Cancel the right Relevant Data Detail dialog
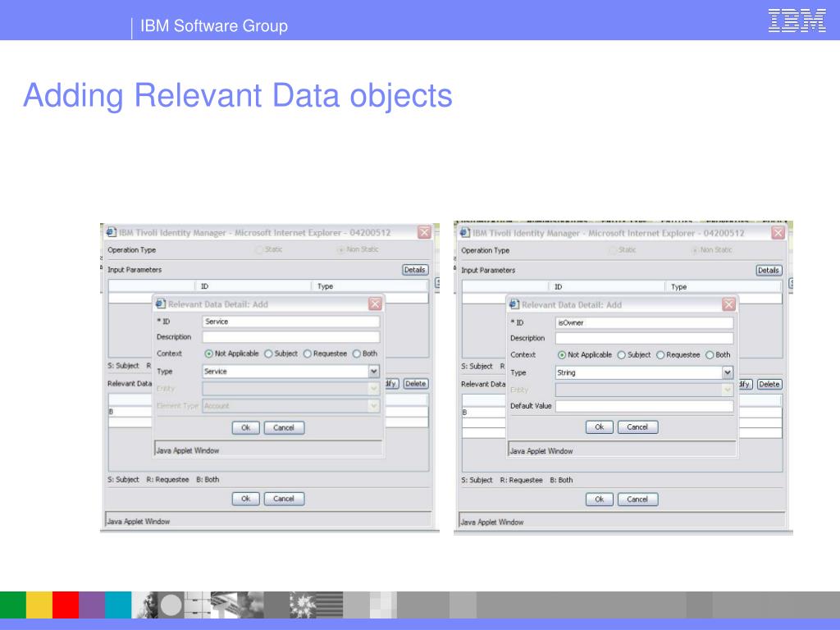 point(637,427)
